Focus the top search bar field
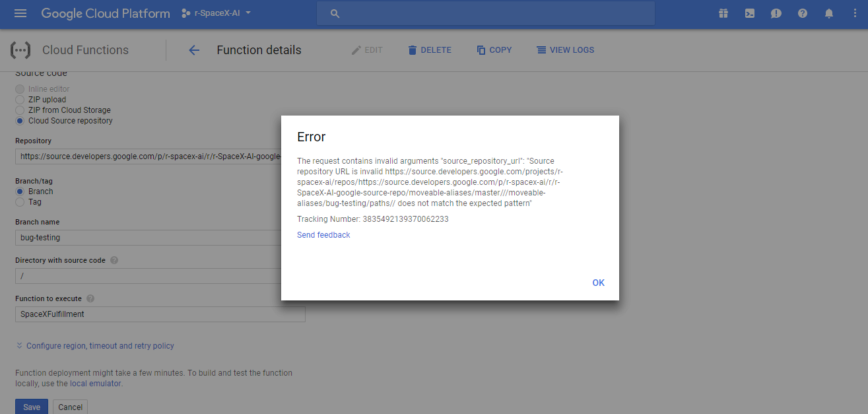This screenshot has height=414, width=868. tap(486, 13)
